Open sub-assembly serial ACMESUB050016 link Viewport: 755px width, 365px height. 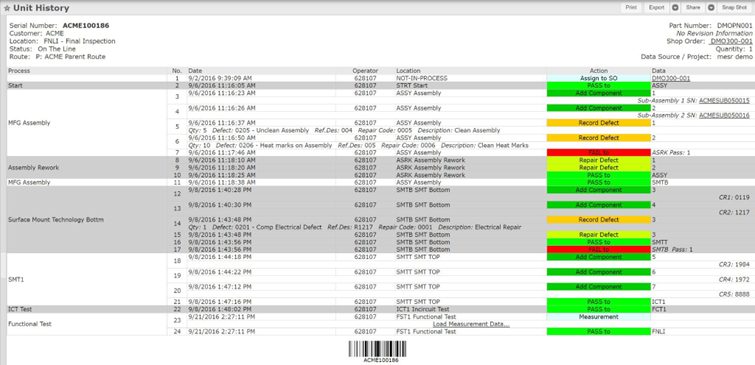[x=724, y=116]
